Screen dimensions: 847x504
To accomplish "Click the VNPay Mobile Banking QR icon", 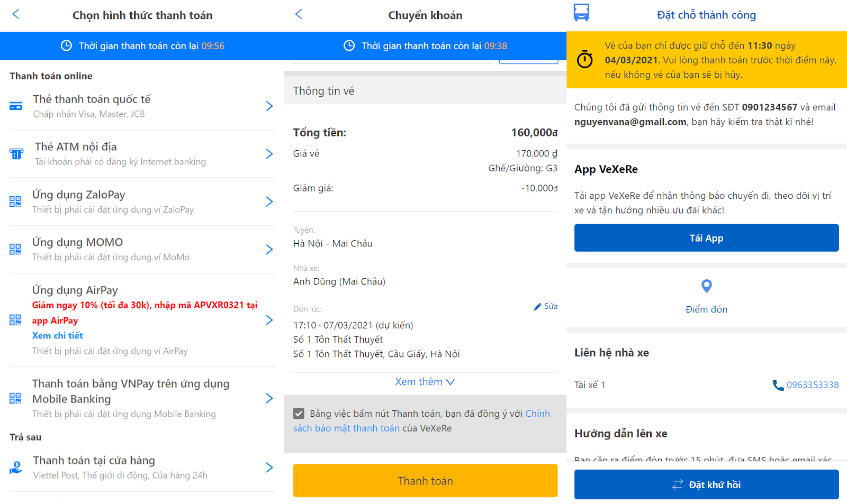I will [x=15, y=398].
